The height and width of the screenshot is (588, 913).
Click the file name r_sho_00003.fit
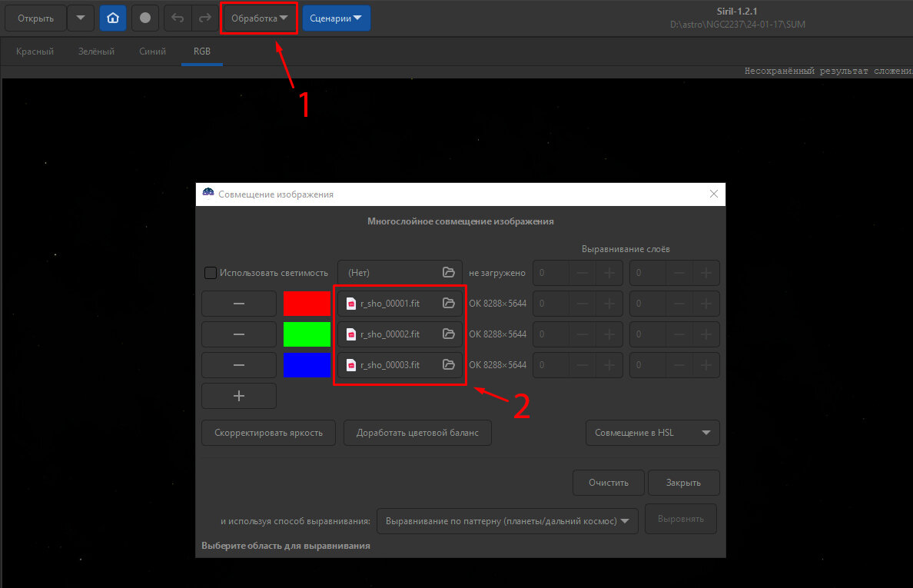[x=390, y=365]
